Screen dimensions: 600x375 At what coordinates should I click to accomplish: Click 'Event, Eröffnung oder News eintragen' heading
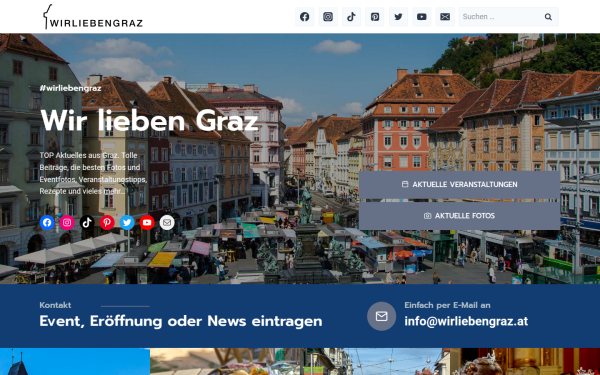(181, 321)
